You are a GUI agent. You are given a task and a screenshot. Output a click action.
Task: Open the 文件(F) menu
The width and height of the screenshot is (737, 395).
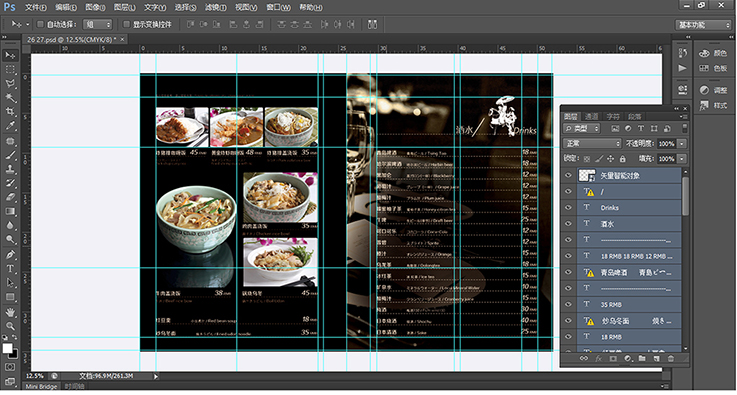36,8
